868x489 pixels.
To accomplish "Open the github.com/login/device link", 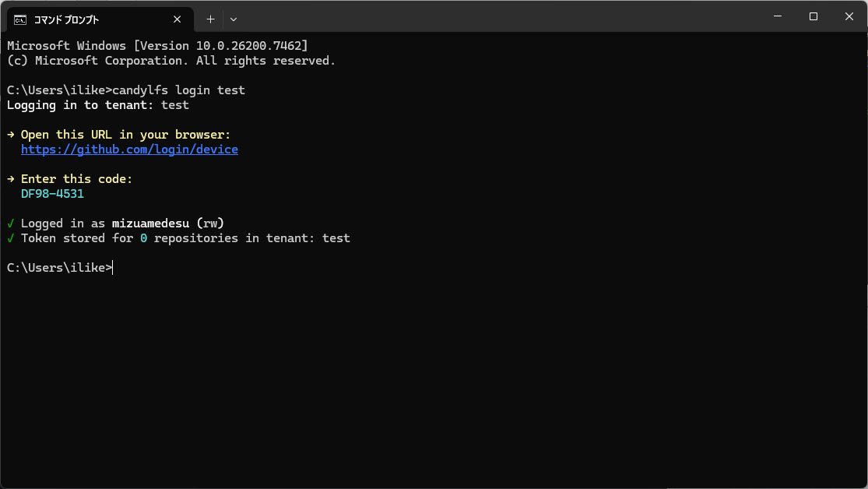I will coord(129,150).
